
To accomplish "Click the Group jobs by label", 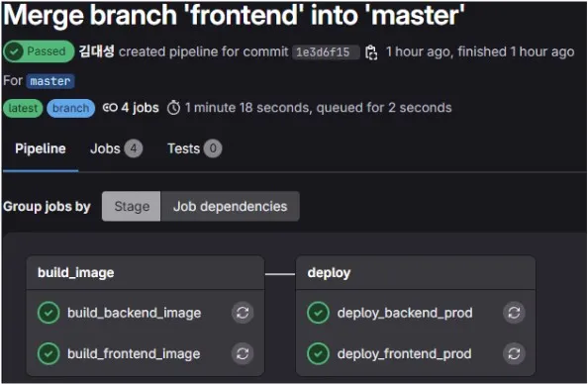I will tap(47, 207).
